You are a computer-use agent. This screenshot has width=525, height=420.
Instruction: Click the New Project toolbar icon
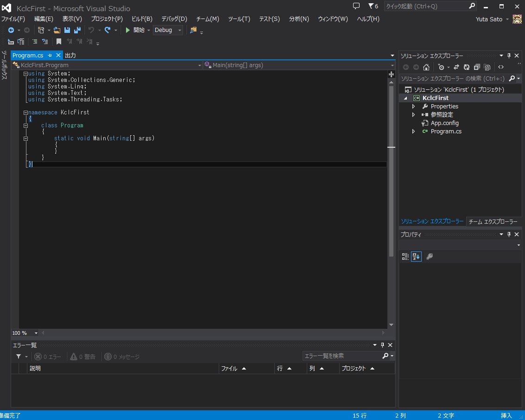41,30
